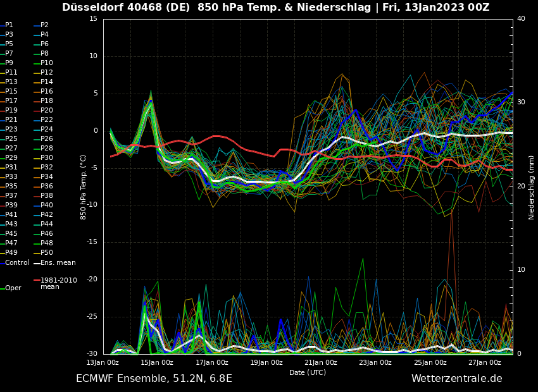The height and width of the screenshot is (392, 538).
Task: Click the 850 hPa Temp. axis label
Action: click(x=84, y=187)
